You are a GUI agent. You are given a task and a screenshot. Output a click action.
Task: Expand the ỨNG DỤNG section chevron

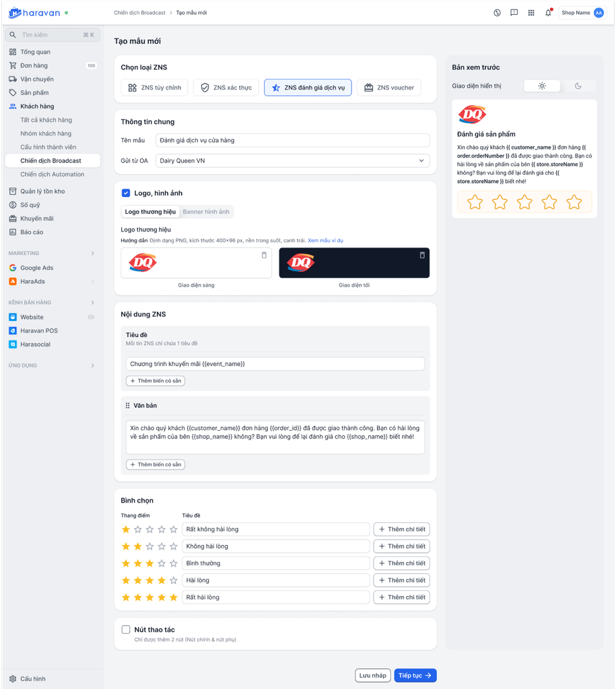[x=92, y=365]
